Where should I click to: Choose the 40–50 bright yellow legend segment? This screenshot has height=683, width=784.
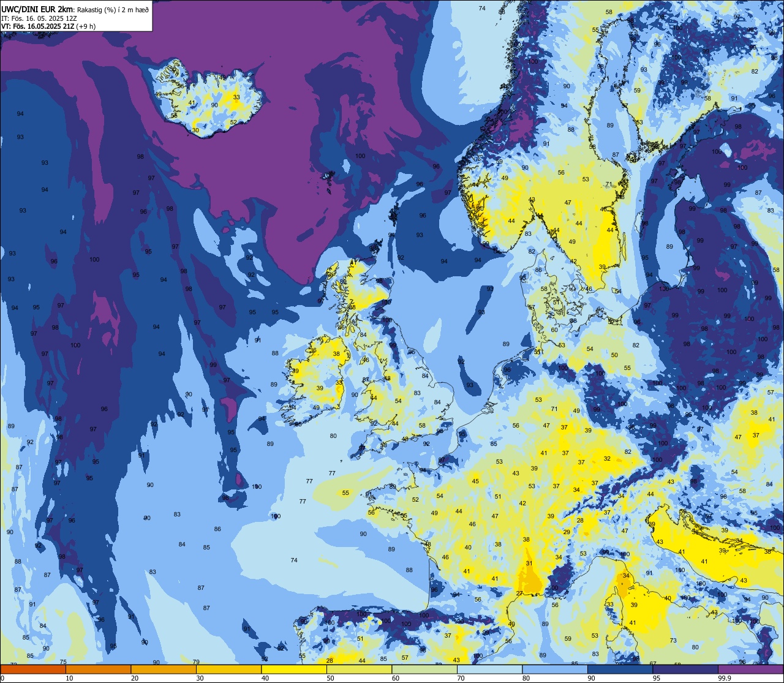294,669
